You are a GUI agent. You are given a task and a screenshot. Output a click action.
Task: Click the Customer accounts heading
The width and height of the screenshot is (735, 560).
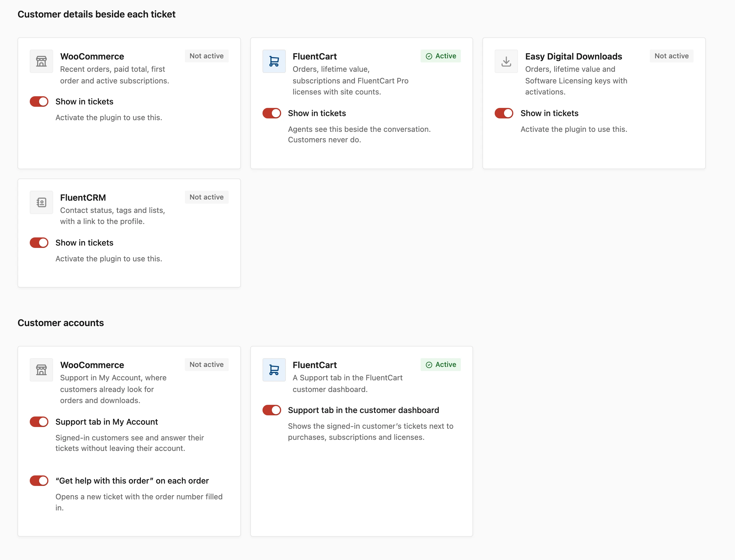pyautogui.click(x=61, y=323)
